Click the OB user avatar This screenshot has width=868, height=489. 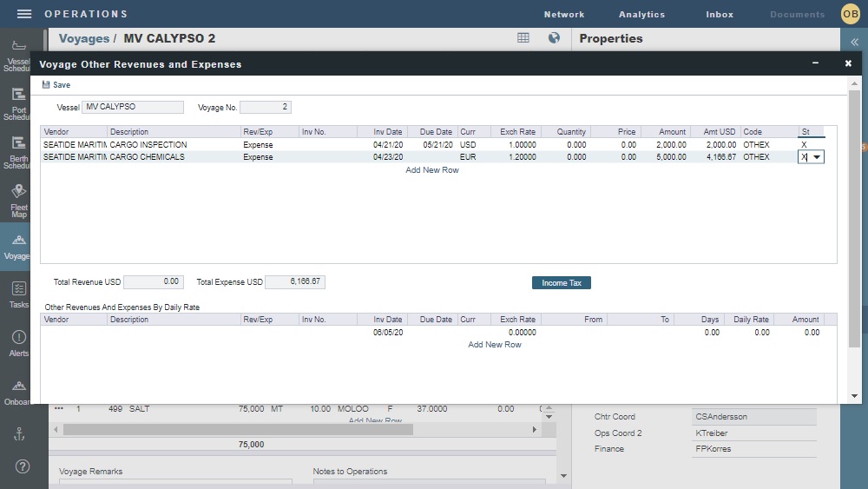click(850, 14)
